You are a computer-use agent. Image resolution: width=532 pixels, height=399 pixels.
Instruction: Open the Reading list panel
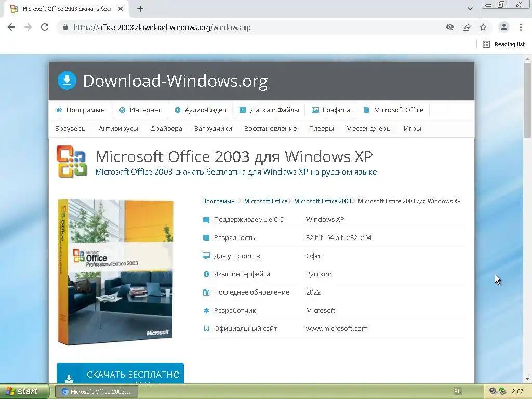coord(503,44)
